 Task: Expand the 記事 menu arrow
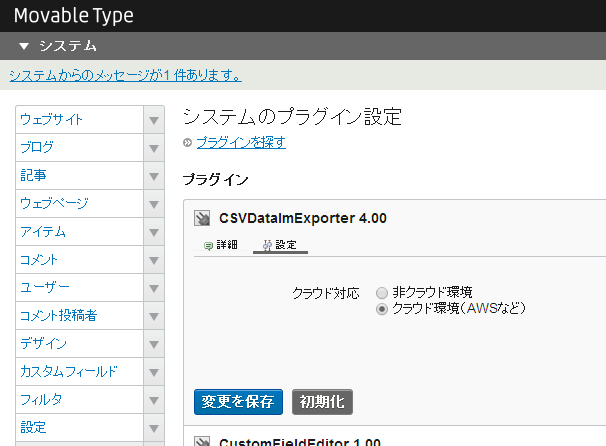pyautogui.click(x=154, y=176)
